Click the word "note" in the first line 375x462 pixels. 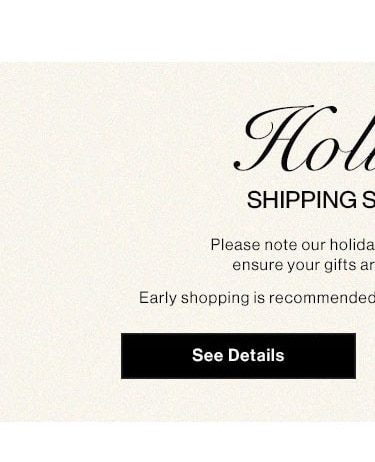pos(278,245)
